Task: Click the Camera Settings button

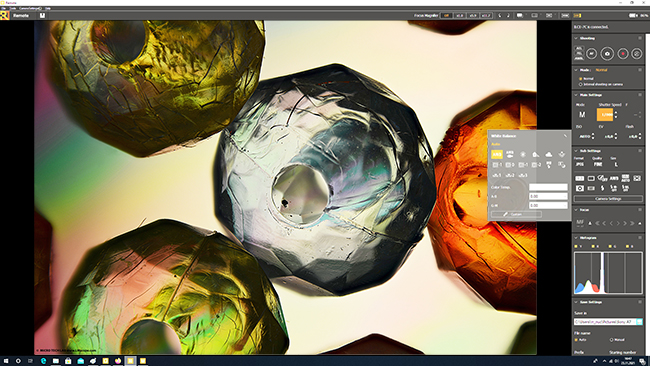Action: [x=608, y=199]
